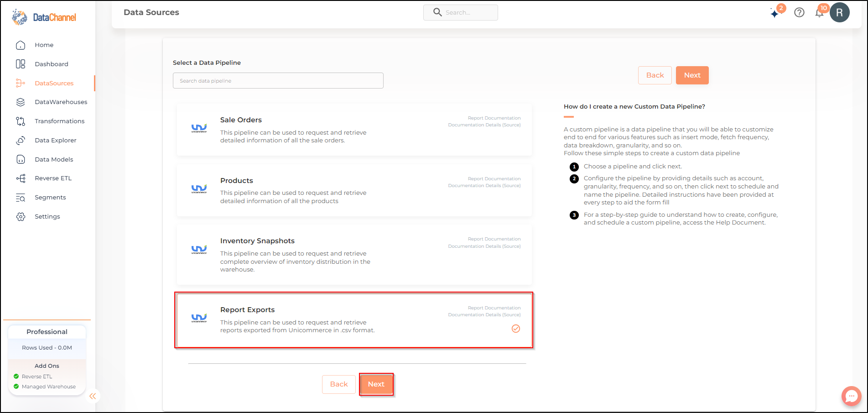Screen dimensions: 868x413
Task: Click the search magnifier icon
Action: pos(437,12)
